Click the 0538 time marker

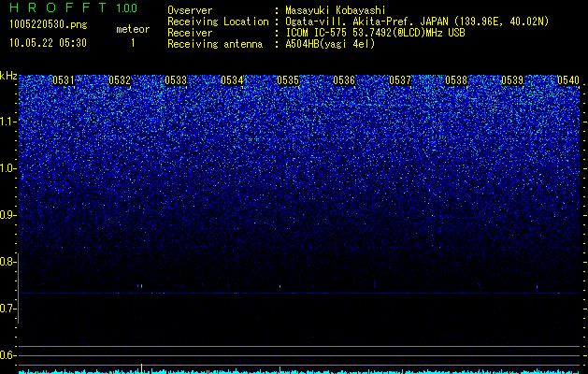coord(456,80)
